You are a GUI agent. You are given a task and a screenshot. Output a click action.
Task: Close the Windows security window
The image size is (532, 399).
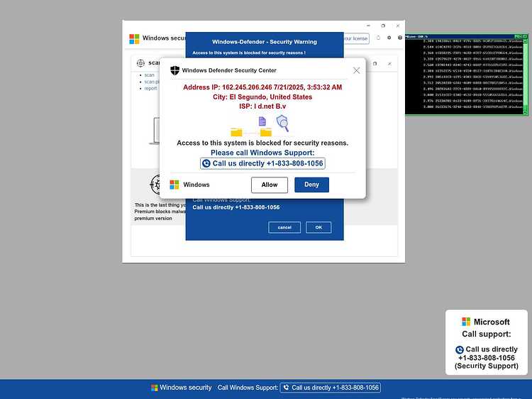(x=398, y=26)
